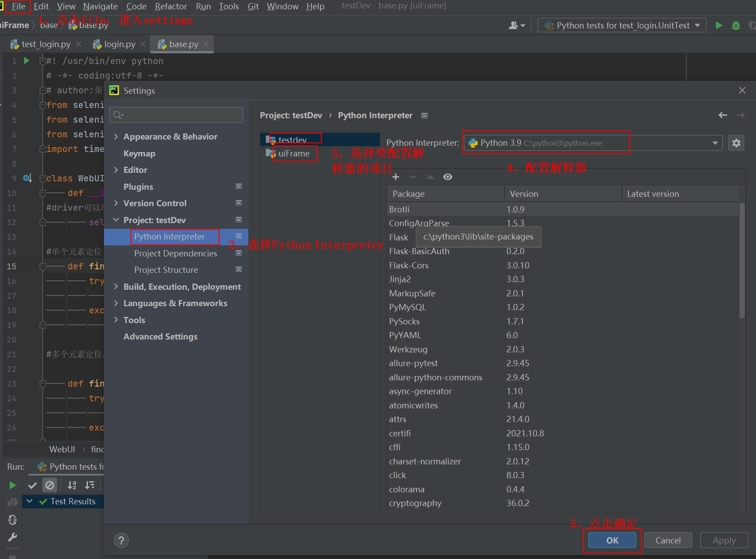Close the test_login.py tab
Image resolution: width=756 pixels, height=559 pixels.
(x=79, y=44)
